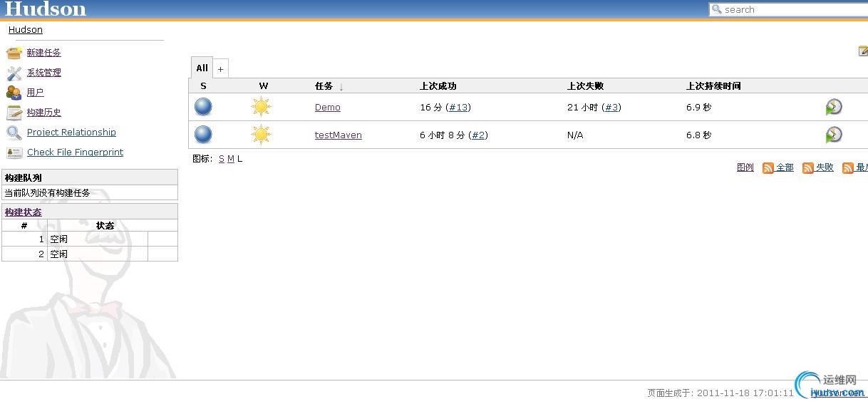Click the 空闲 status of executor 2
Viewport: 868px width, 404px height.
[x=58, y=254]
